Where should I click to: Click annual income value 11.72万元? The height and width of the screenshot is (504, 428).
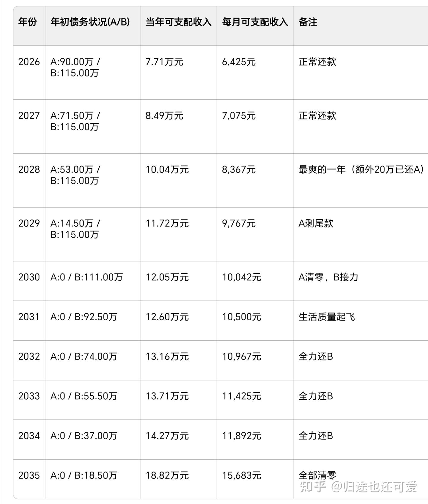coord(167,223)
